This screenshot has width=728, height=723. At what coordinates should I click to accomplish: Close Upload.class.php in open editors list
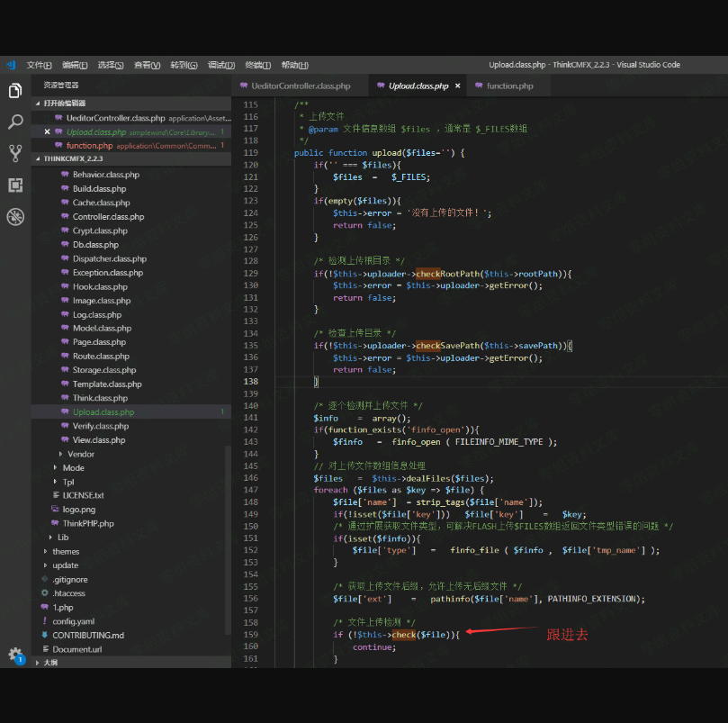[48, 131]
